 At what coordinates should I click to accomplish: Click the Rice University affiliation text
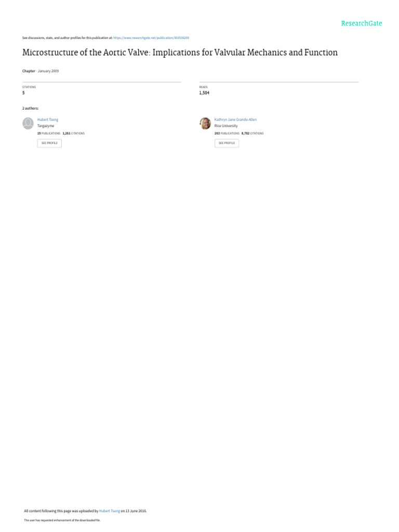coord(226,126)
